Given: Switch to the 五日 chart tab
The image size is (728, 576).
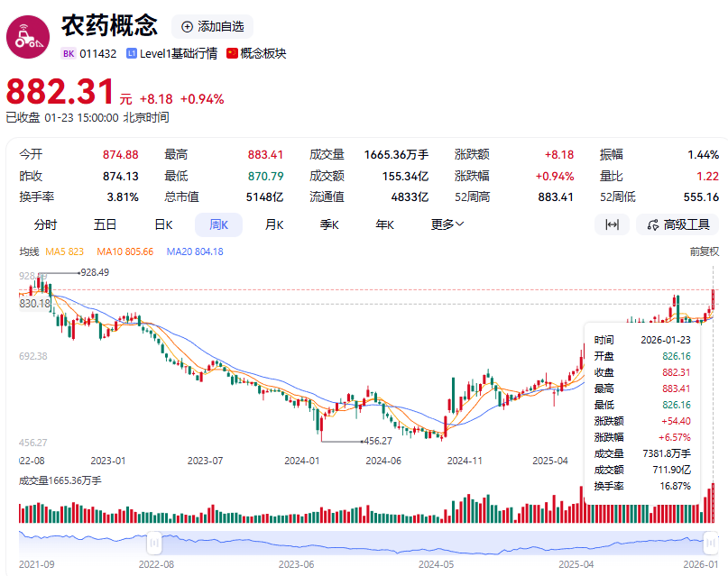Looking at the screenshot, I should pyautogui.click(x=105, y=224).
